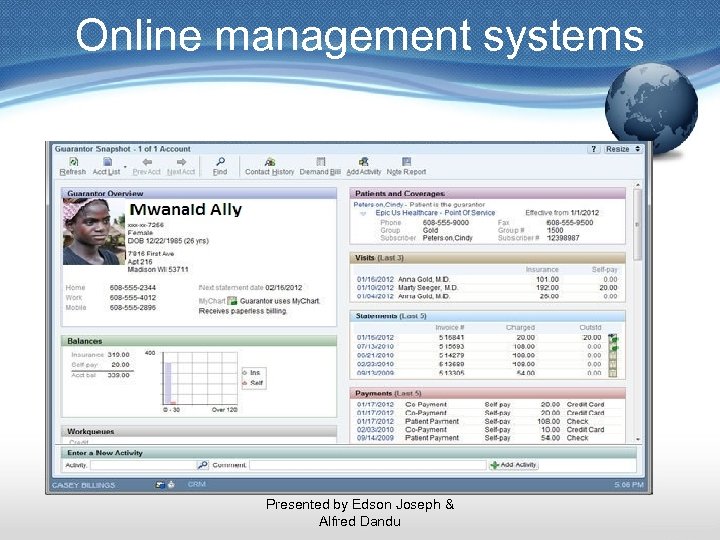Click the CASEY BILLINGS status bar text
The height and width of the screenshot is (540, 720).
84,485
